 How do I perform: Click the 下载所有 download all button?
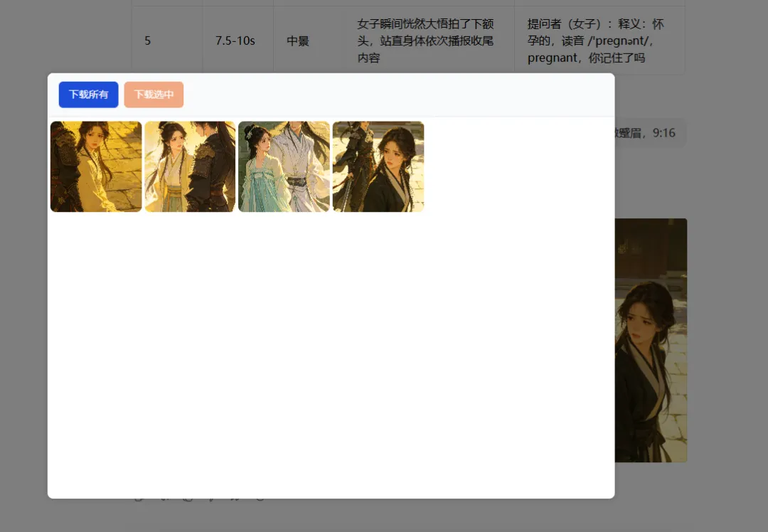[89, 95]
